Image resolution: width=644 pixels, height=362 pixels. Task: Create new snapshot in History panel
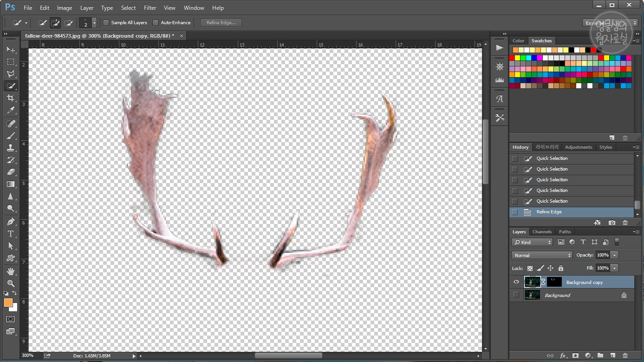[x=612, y=223]
